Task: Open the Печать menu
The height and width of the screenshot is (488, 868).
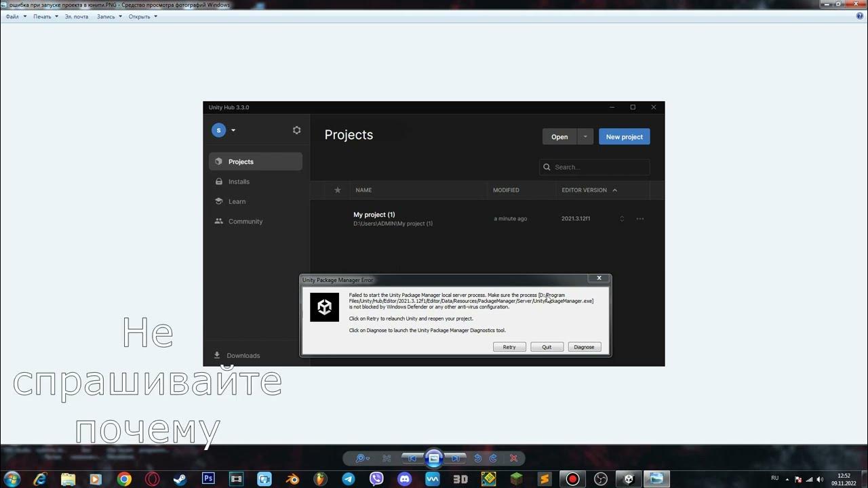Action: point(45,16)
